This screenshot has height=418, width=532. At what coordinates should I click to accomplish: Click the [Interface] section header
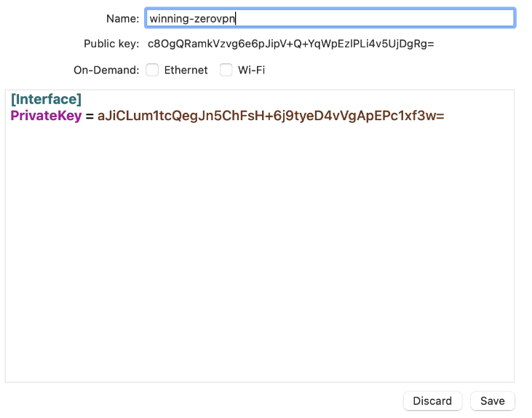(46, 99)
